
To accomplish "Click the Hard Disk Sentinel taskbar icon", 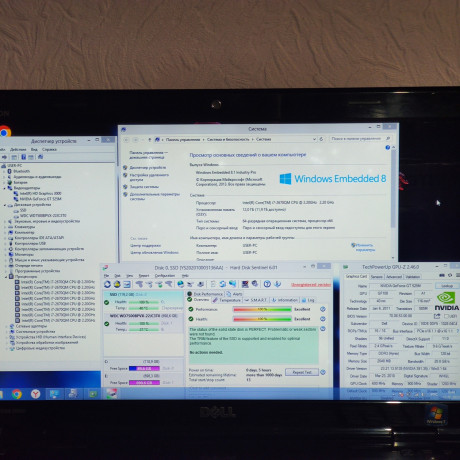I will [112, 394].
